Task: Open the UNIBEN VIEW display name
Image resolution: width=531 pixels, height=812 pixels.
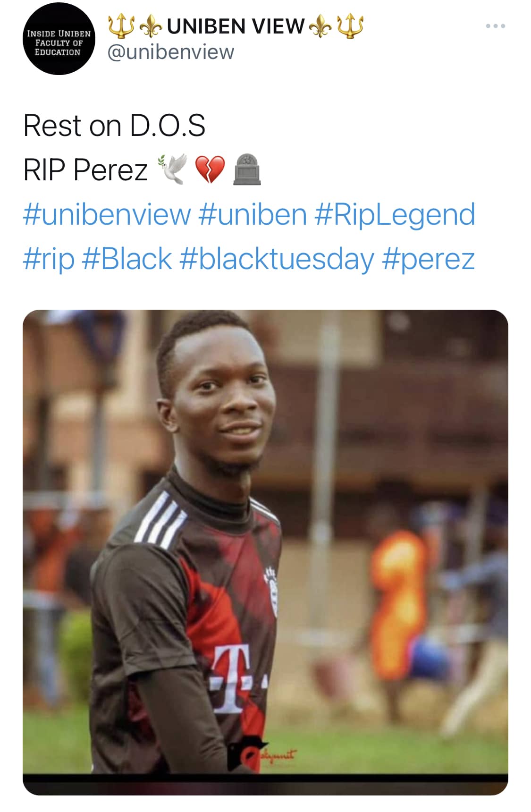Action: [236, 26]
